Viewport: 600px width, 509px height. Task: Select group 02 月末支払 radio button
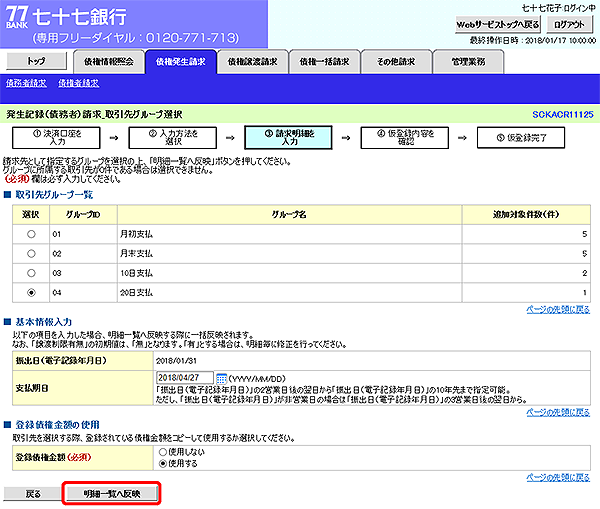(x=31, y=254)
